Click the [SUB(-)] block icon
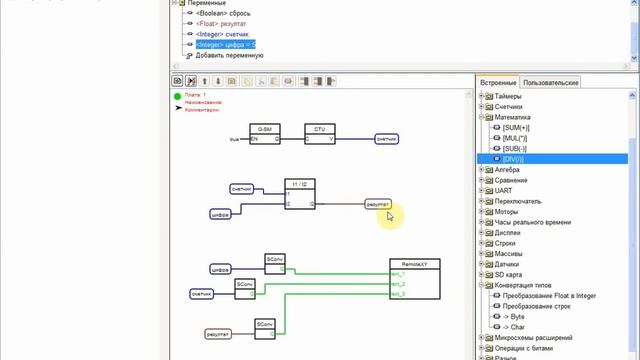The image size is (640, 360). pyautogui.click(x=497, y=149)
